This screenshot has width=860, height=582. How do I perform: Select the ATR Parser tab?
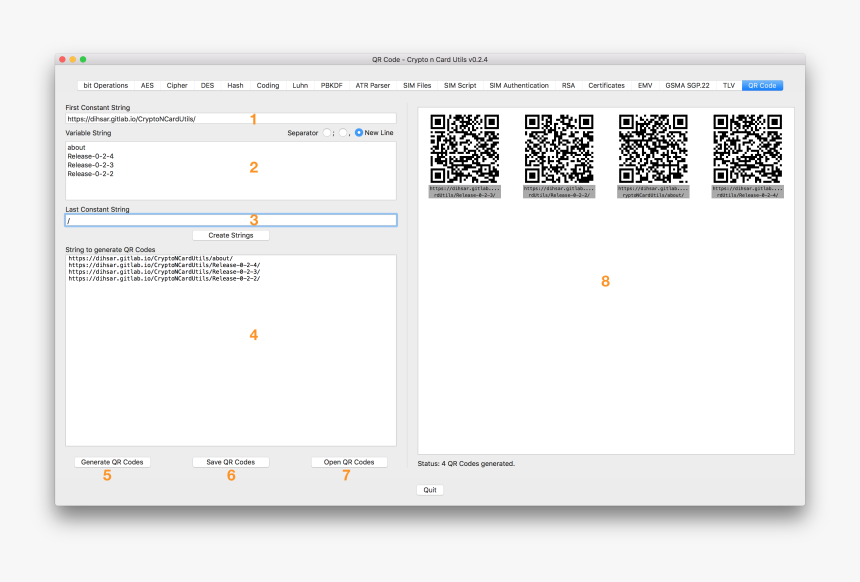372,86
